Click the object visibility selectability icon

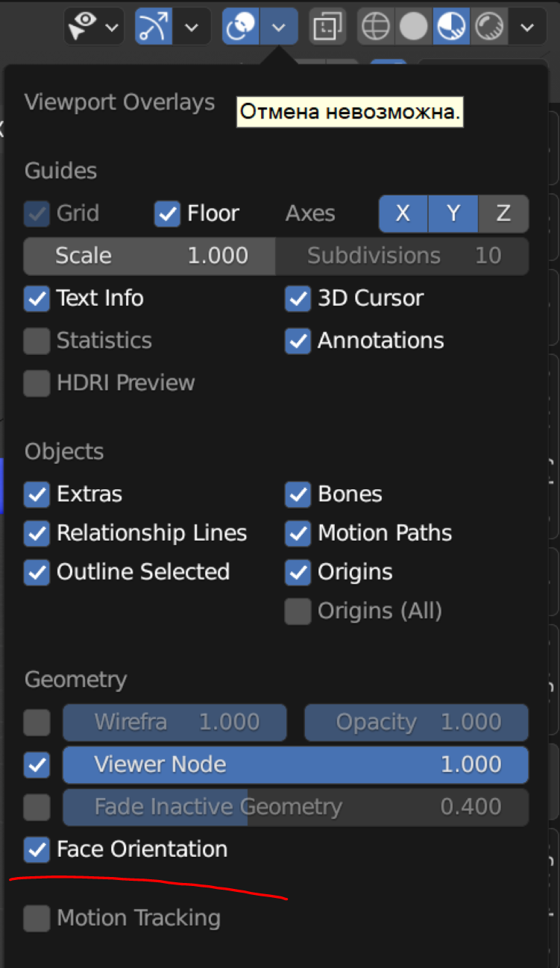tap(85, 27)
